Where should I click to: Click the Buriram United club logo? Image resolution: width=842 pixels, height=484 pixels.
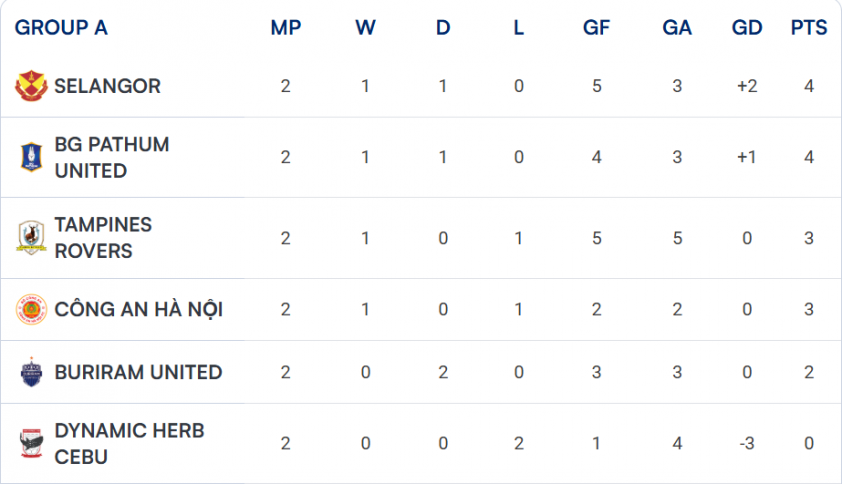pos(31,372)
